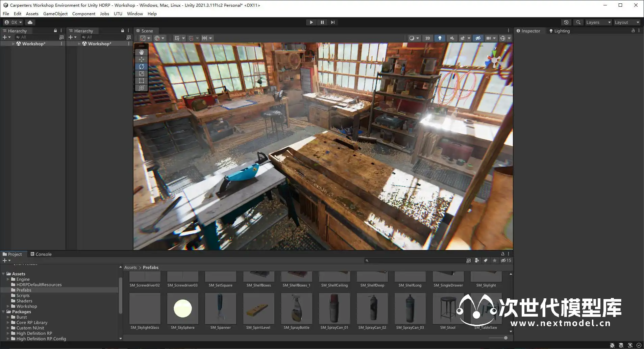Mute scene audio toggle

pyautogui.click(x=452, y=38)
